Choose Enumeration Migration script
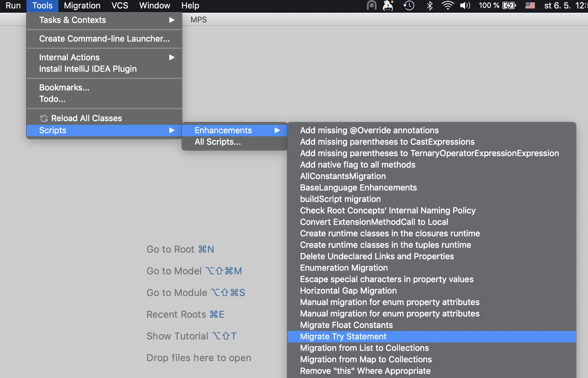 (x=344, y=268)
